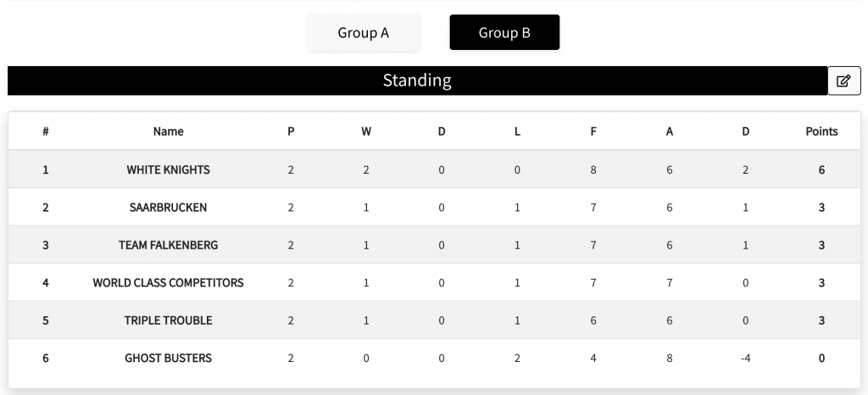
Task: Select the WORLD CLASS COMPETITORS team name
Action: (169, 283)
